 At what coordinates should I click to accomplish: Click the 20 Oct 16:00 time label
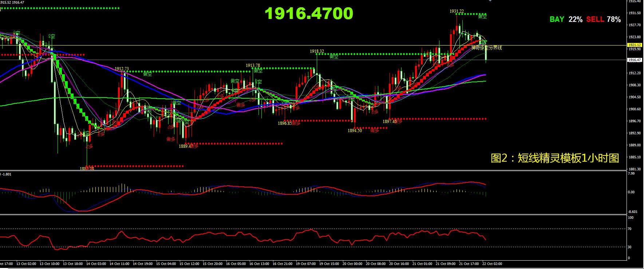click(x=399, y=264)
